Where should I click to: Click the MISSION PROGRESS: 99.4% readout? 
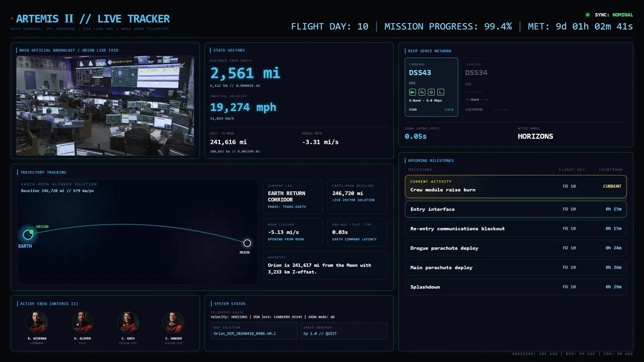point(448,26)
